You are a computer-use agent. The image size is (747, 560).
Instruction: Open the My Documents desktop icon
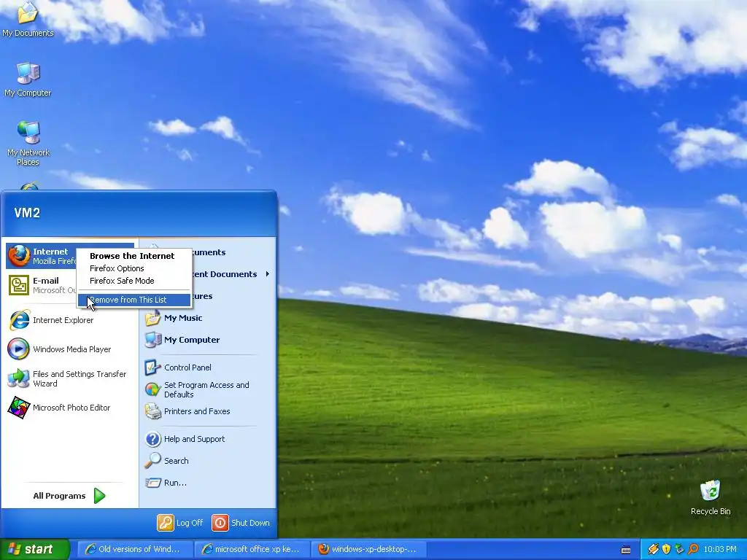point(28,19)
